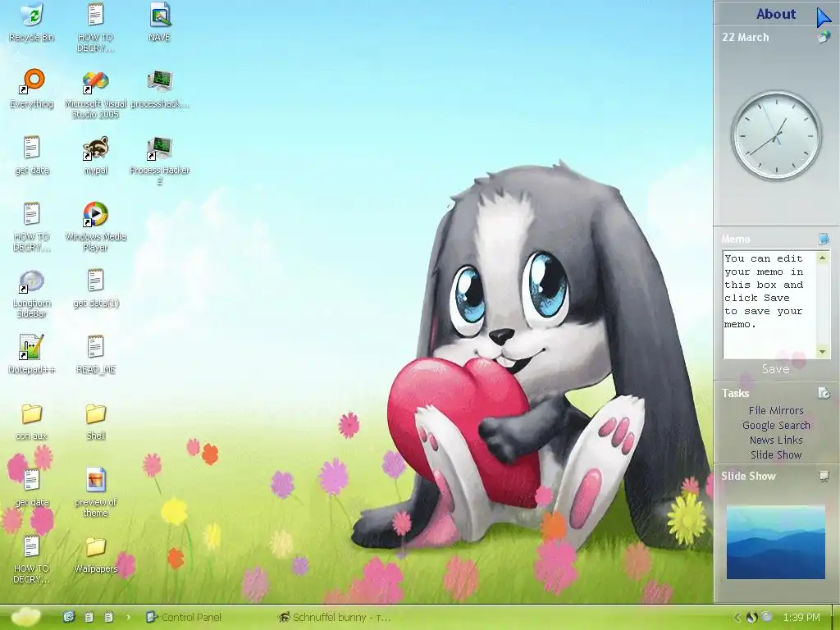Click the slide show mountain thumbnail

click(776, 542)
